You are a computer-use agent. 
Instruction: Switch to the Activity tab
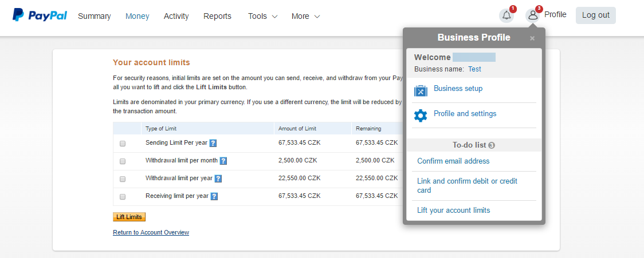(x=176, y=16)
